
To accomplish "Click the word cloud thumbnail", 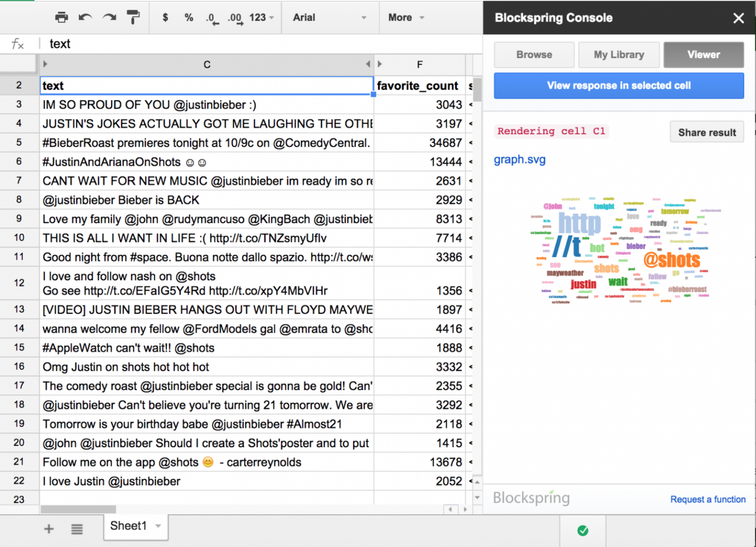I will pyautogui.click(x=625, y=250).
